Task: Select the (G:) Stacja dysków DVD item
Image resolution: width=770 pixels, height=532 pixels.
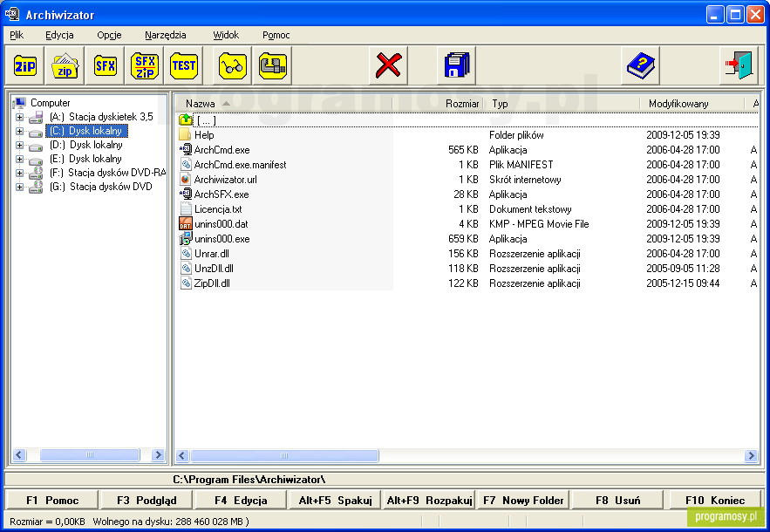Action: (100, 187)
